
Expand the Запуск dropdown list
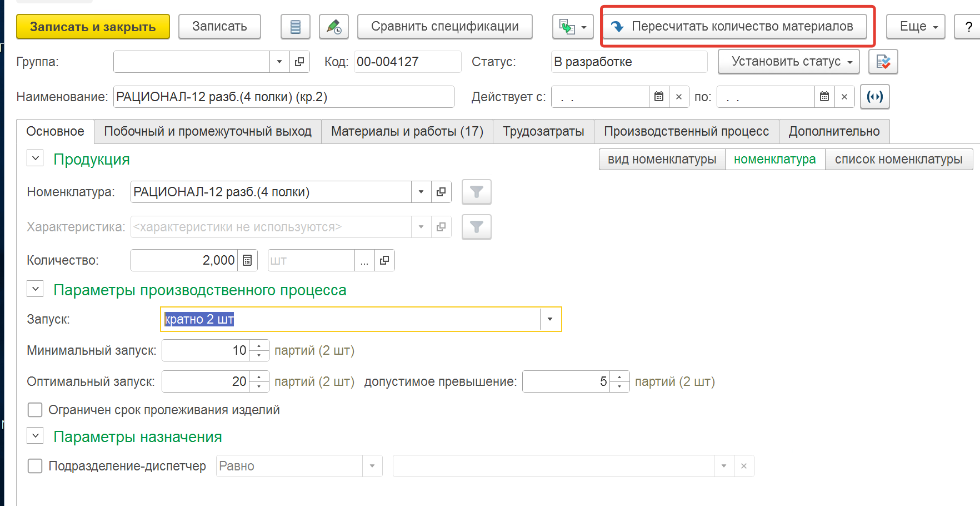tap(550, 319)
